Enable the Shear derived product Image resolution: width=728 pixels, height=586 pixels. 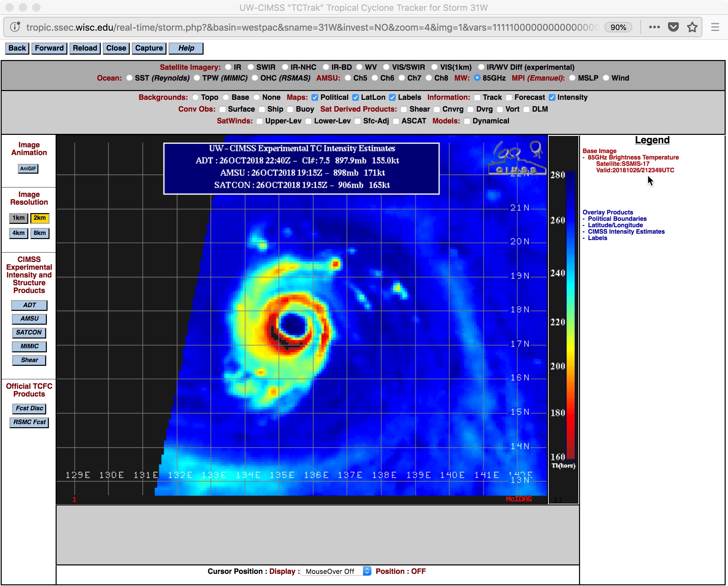coord(404,109)
